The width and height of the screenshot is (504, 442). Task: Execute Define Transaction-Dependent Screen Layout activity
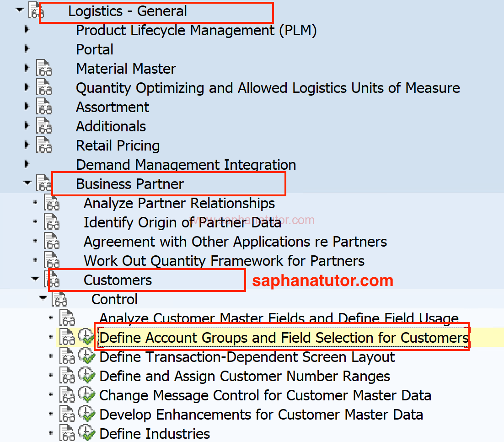(87, 356)
